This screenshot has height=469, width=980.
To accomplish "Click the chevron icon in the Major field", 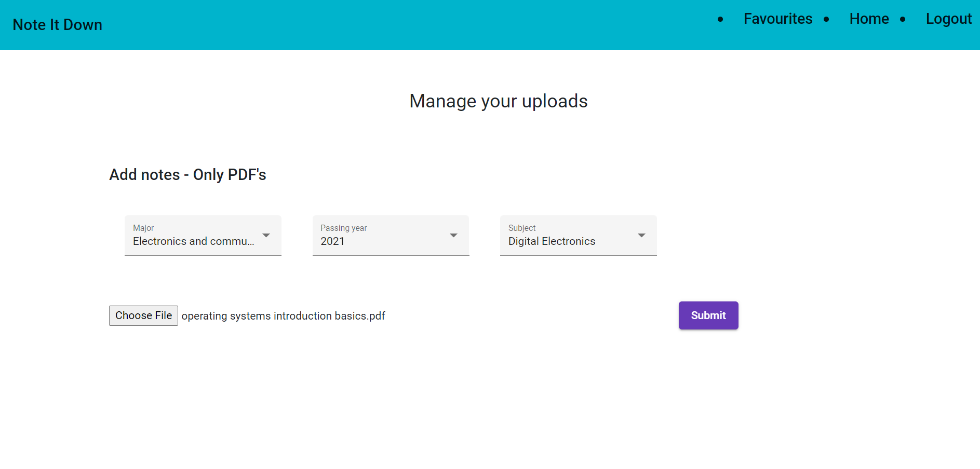I will pos(266,235).
